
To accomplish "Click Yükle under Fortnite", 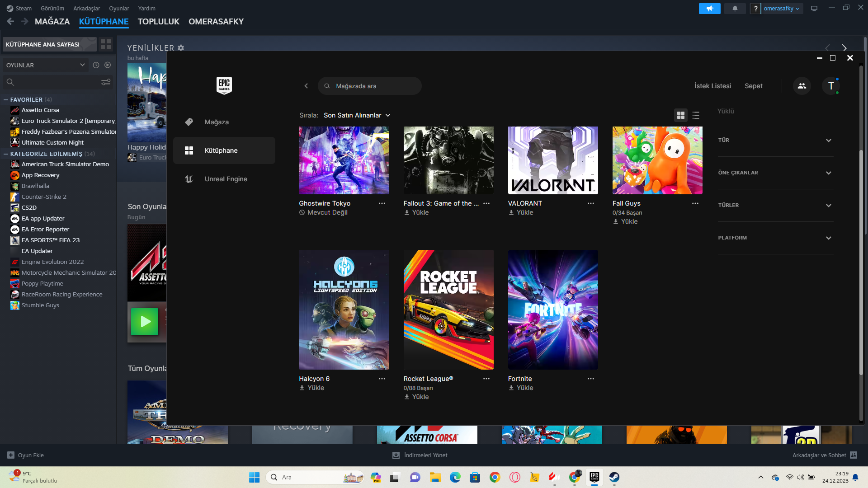I will coord(521,388).
